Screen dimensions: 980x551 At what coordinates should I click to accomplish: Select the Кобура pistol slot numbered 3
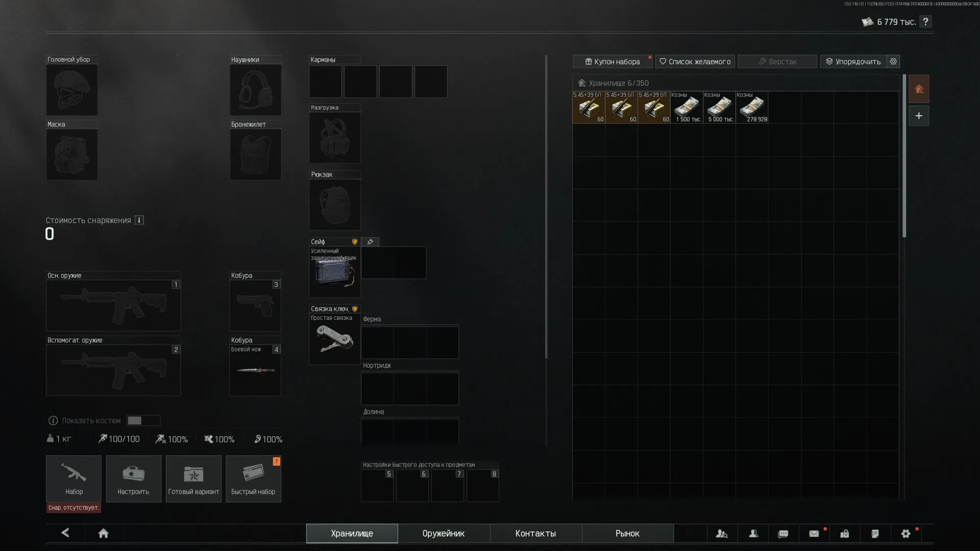[x=255, y=306]
